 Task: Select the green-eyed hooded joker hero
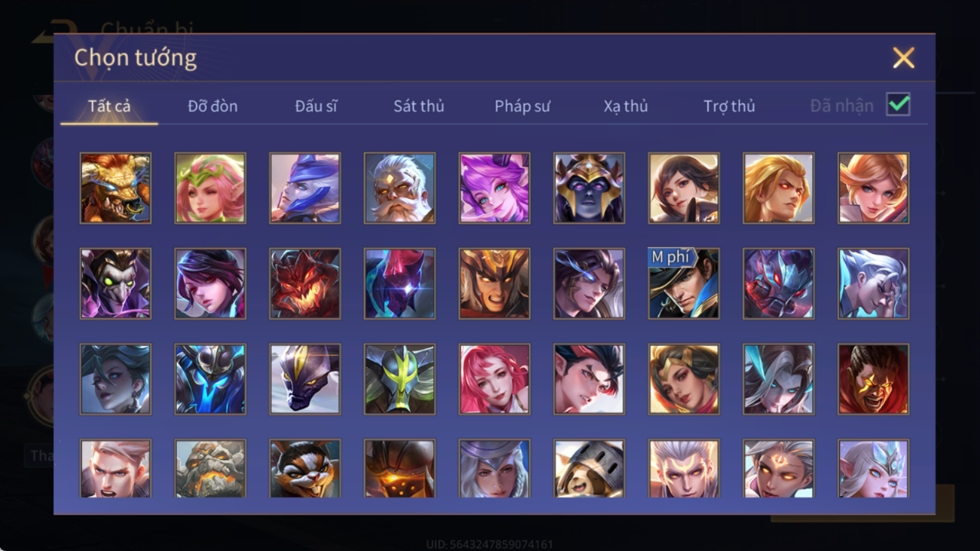click(x=115, y=283)
